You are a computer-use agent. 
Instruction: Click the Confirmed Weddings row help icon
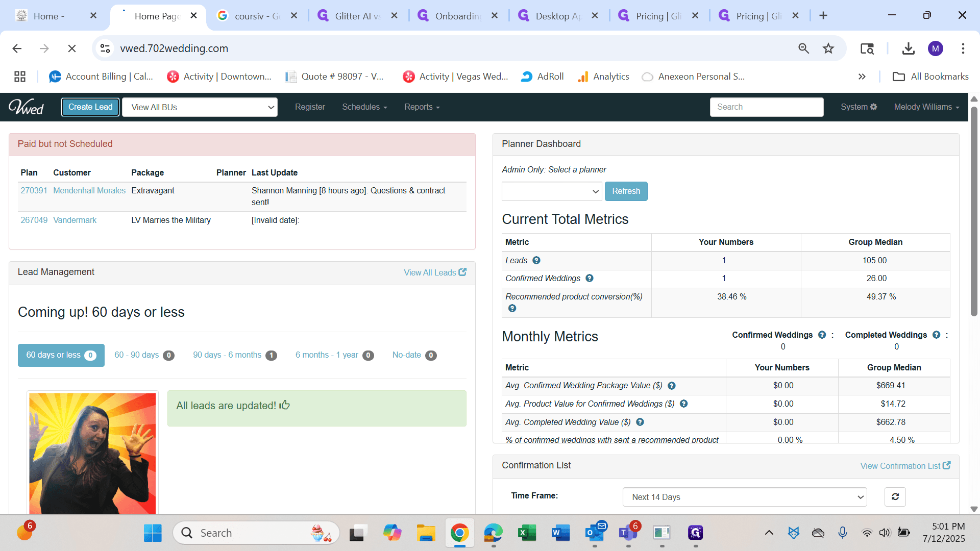(x=590, y=278)
